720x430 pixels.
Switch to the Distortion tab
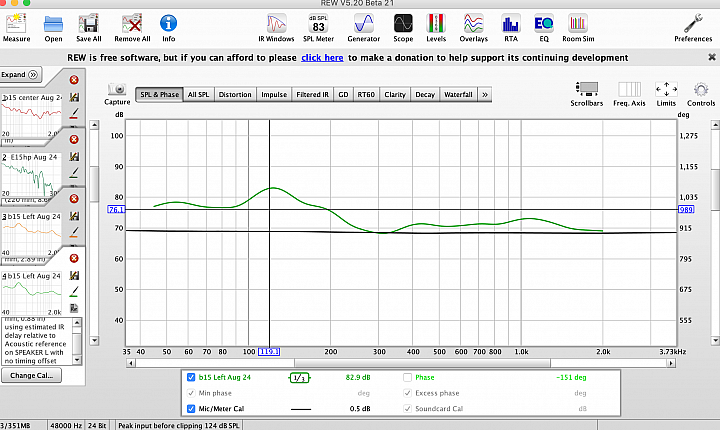[x=235, y=94]
